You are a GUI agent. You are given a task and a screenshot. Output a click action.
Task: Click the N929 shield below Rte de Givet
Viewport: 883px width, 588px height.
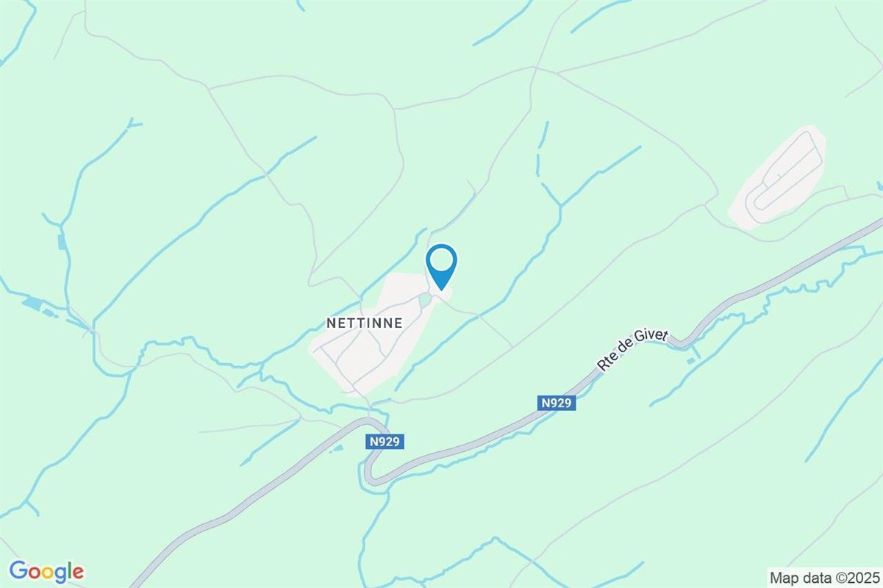click(x=556, y=403)
